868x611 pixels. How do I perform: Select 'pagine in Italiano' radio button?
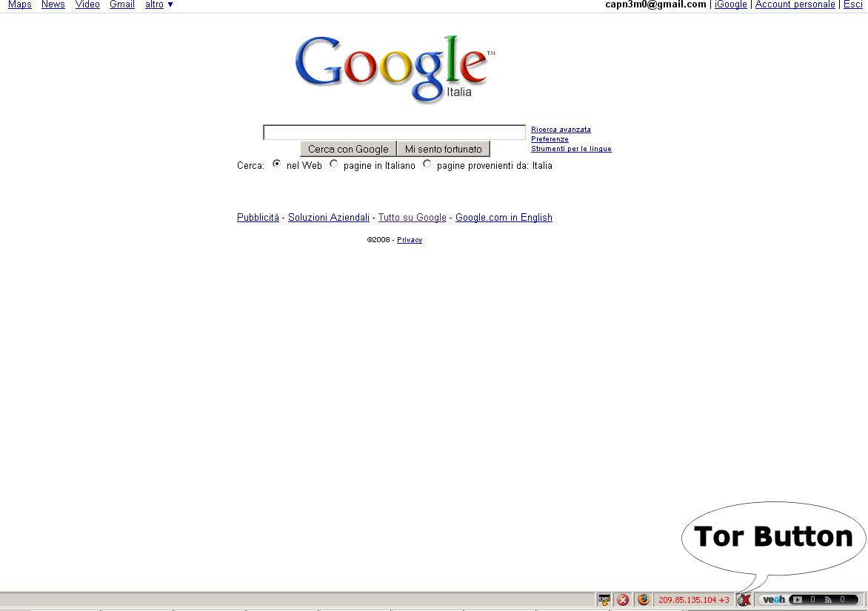[x=333, y=164]
